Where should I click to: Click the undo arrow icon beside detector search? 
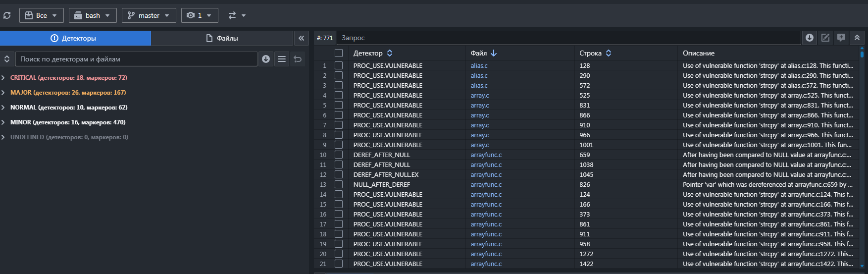(x=298, y=59)
